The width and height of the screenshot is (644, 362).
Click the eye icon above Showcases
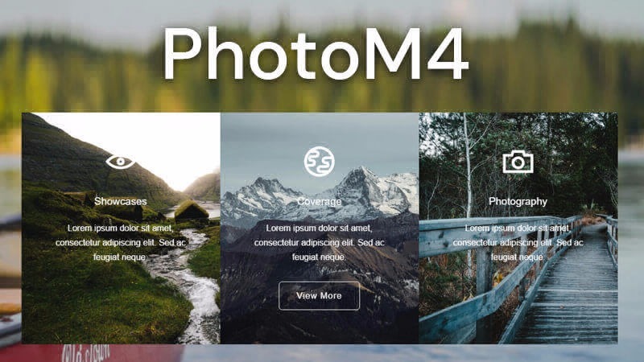(120, 162)
